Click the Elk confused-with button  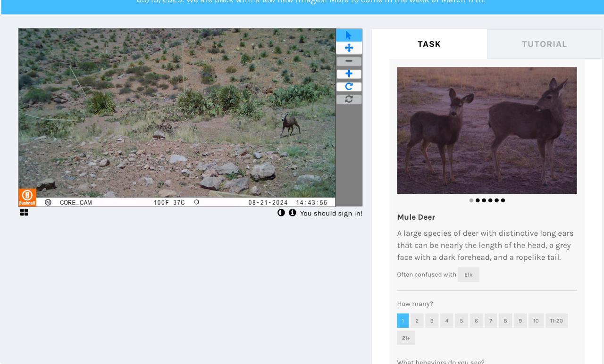(468, 275)
